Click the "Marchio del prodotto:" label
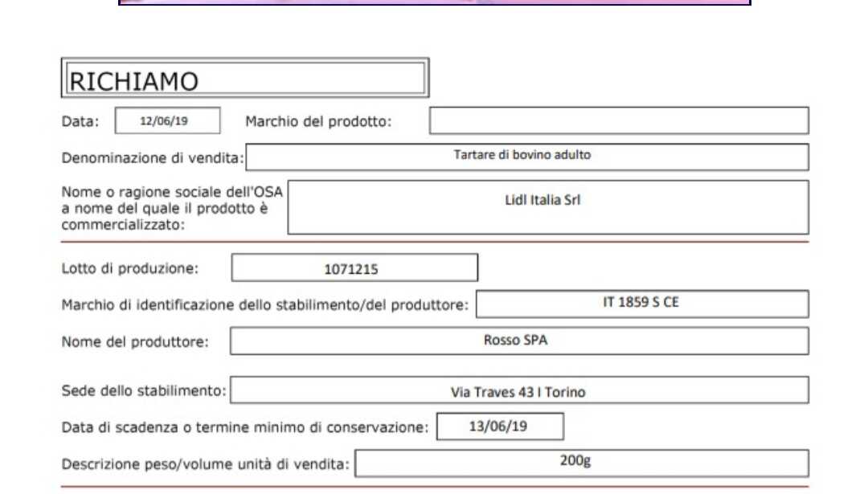Viewport: 868px width, 494px height. tap(318, 121)
